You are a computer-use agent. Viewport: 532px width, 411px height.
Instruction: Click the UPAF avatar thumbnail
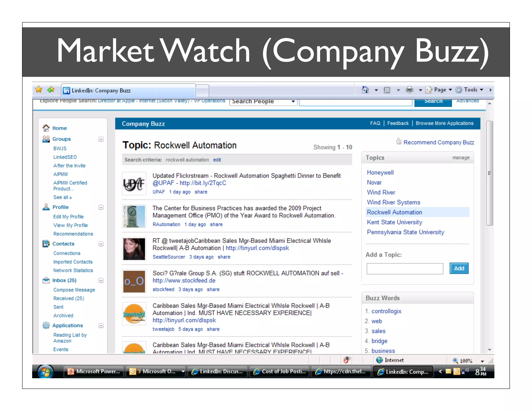point(134,184)
